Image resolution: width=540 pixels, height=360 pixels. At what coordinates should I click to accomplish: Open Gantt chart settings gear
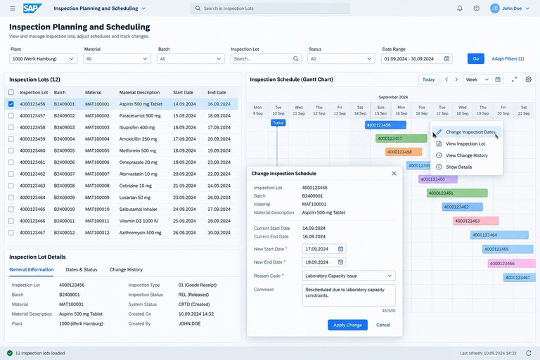529,80
